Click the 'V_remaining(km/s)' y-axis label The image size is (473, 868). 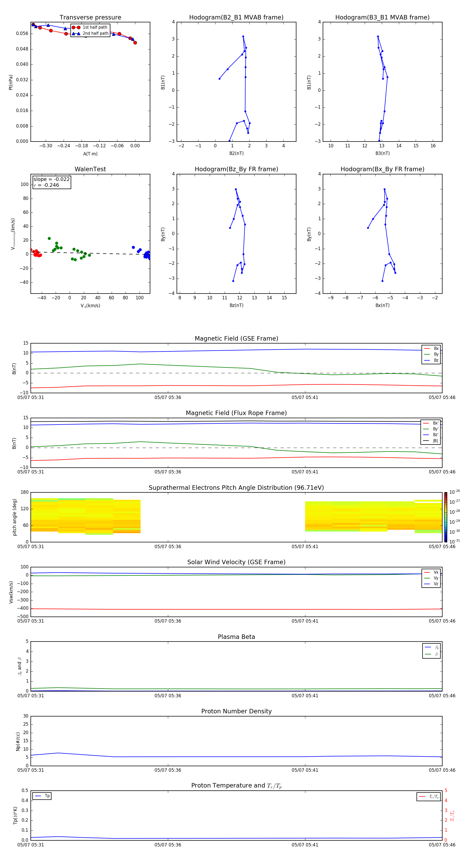tap(13, 234)
